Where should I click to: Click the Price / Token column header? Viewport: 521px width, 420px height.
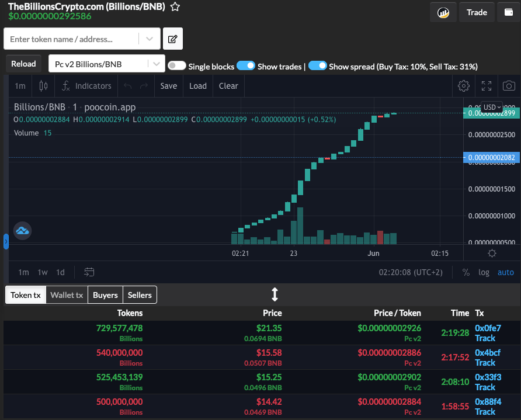click(397, 313)
